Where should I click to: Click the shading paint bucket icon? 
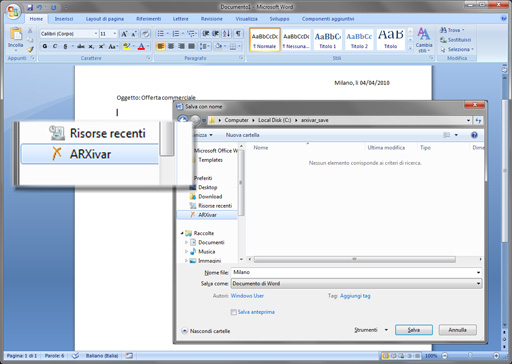(x=218, y=46)
